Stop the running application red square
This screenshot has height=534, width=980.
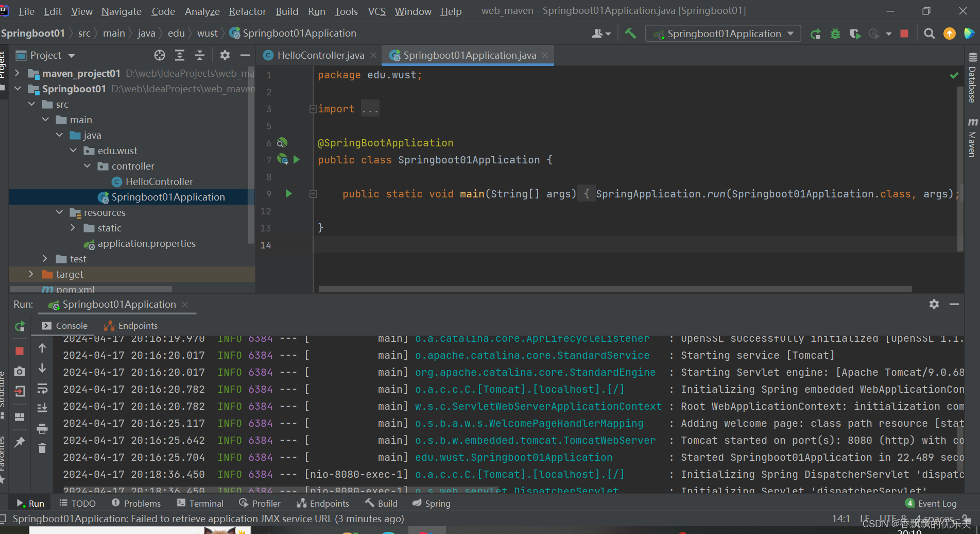[904, 34]
